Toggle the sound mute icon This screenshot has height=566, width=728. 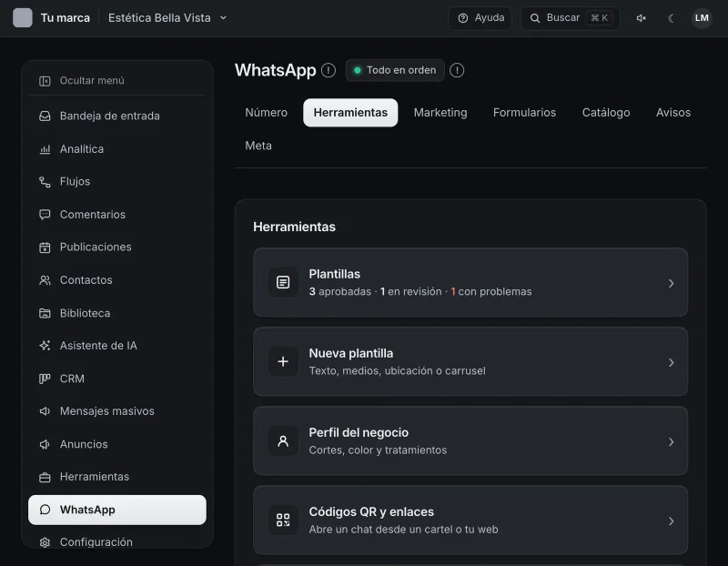click(x=642, y=18)
